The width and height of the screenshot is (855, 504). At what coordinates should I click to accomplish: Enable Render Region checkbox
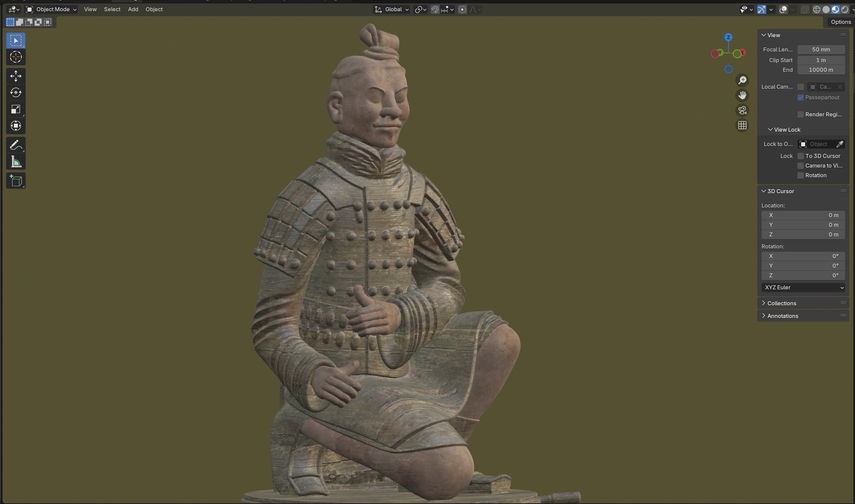[x=800, y=114]
